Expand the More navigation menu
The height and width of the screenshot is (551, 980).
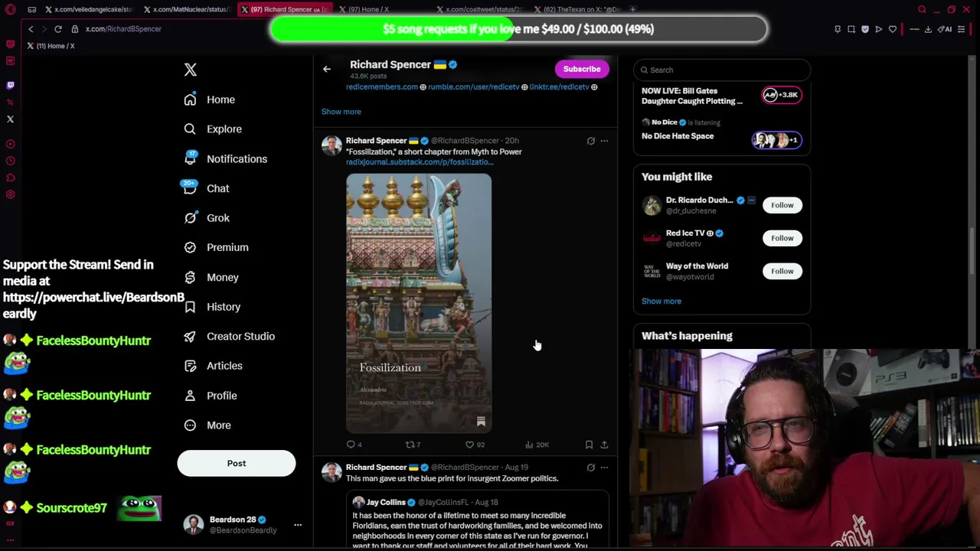tap(207, 425)
